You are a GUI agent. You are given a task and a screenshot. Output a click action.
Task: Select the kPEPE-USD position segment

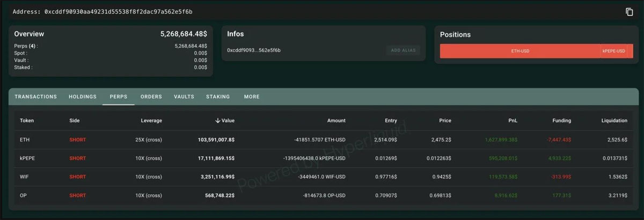[x=613, y=51]
